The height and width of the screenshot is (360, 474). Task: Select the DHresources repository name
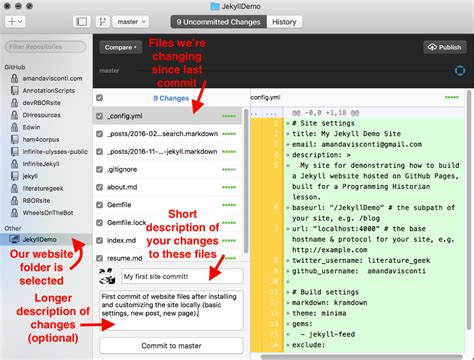[42, 115]
